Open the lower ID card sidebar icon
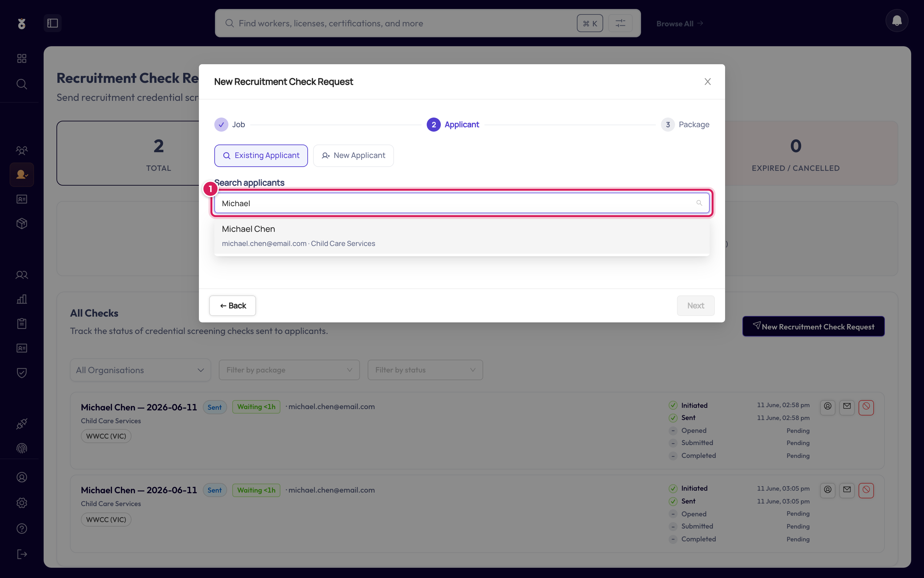This screenshot has height=578, width=924. (x=22, y=348)
